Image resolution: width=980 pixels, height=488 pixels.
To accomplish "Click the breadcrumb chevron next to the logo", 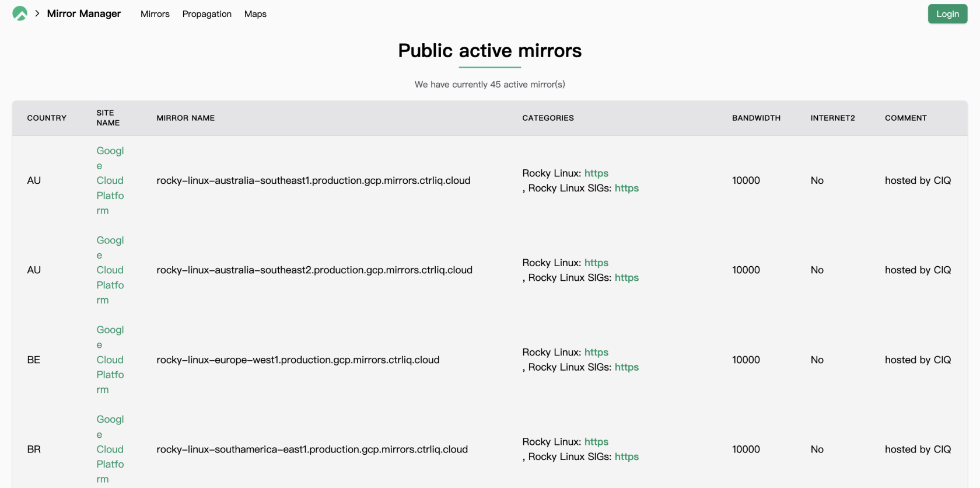I will click(x=37, y=13).
